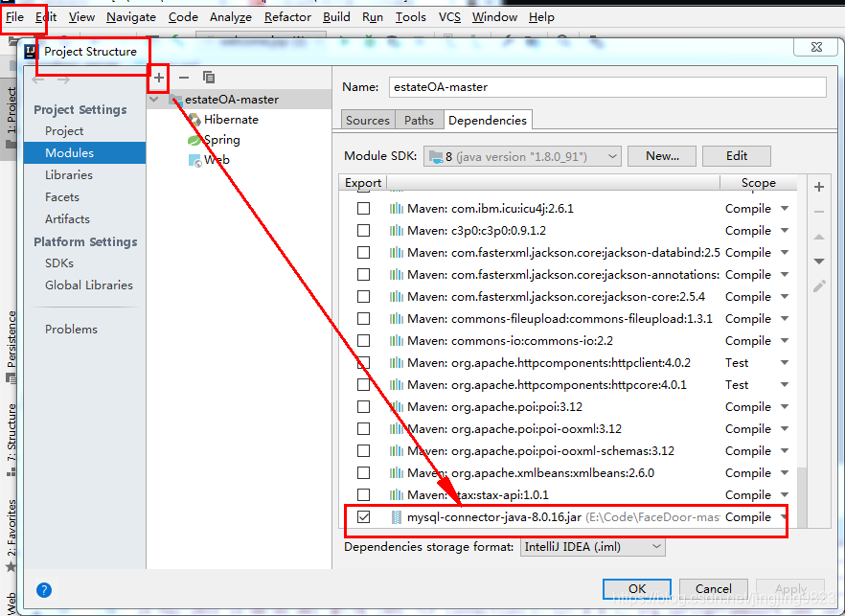This screenshot has width=845, height=616.
Task: Click the copy module icon
Action: coord(209,78)
